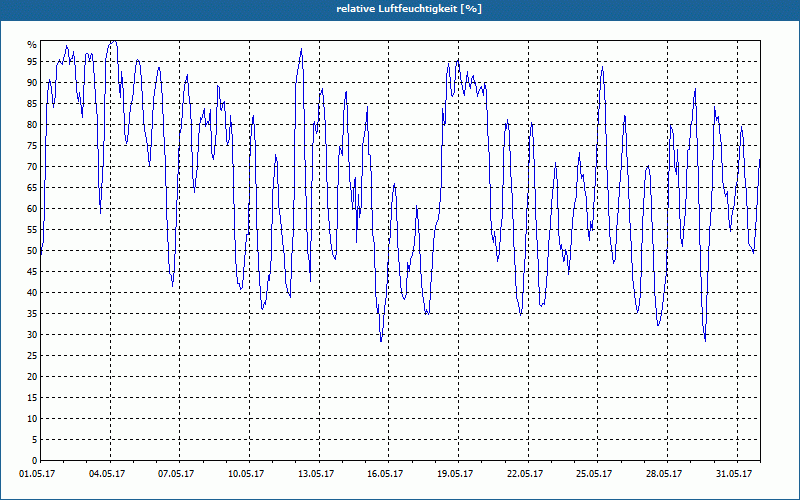Click the y-axis value 10
Viewport: 800px width, 500px height.
32,418
